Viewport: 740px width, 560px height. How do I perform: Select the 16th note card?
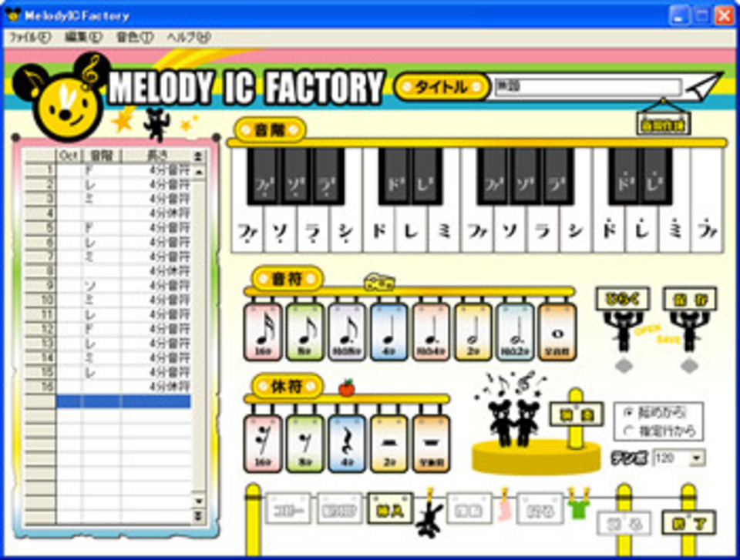click(x=264, y=332)
